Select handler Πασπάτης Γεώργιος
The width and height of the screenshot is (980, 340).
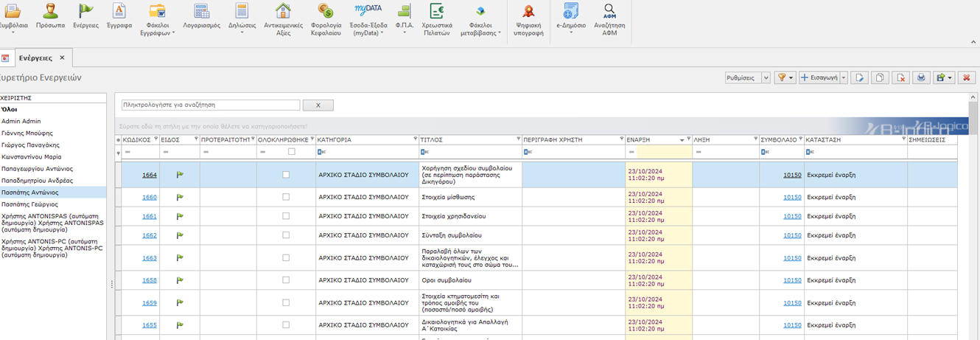29,204
